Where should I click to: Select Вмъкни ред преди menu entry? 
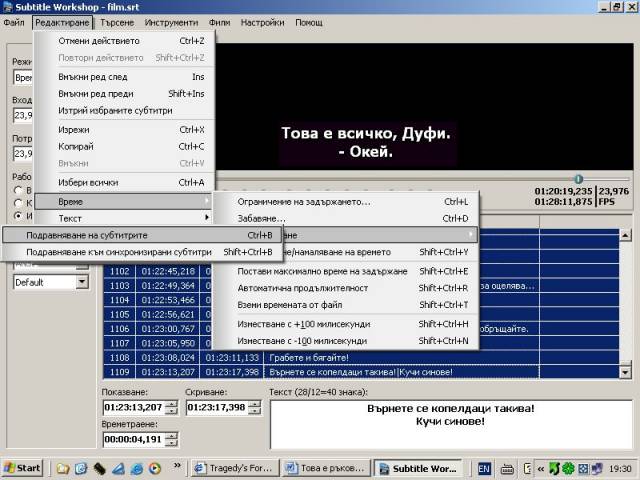[124, 93]
